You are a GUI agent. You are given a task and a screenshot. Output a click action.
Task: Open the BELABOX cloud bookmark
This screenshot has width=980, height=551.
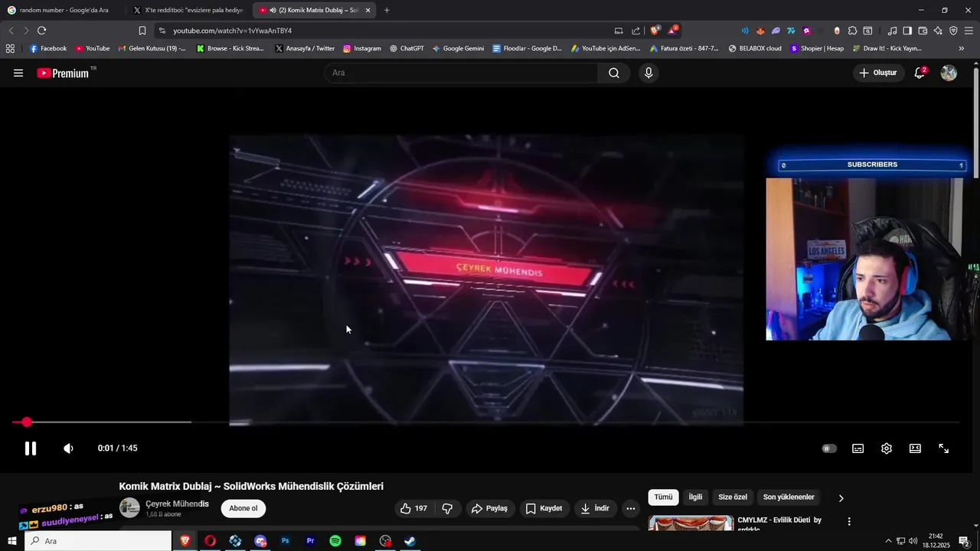[x=755, y=48]
